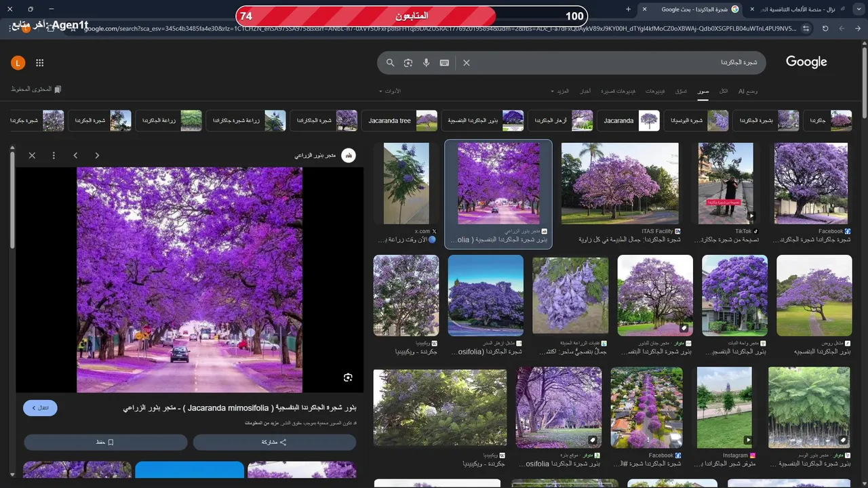
Task: Open the Google apps grid icon
Action: click(39, 63)
